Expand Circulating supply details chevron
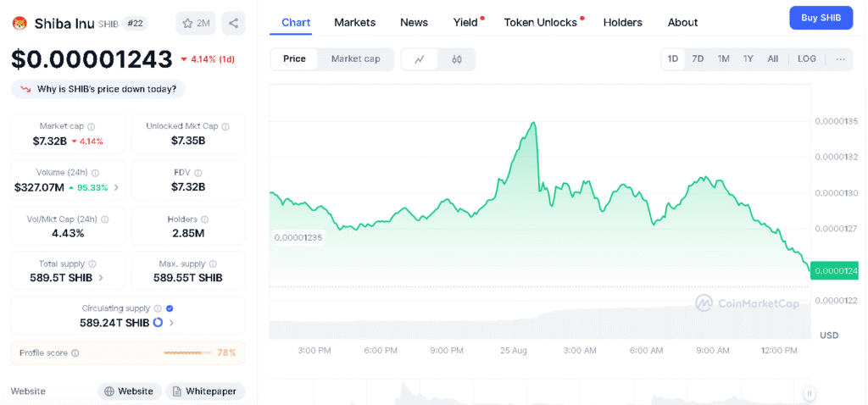This screenshot has width=868, height=405. tap(171, 323)
